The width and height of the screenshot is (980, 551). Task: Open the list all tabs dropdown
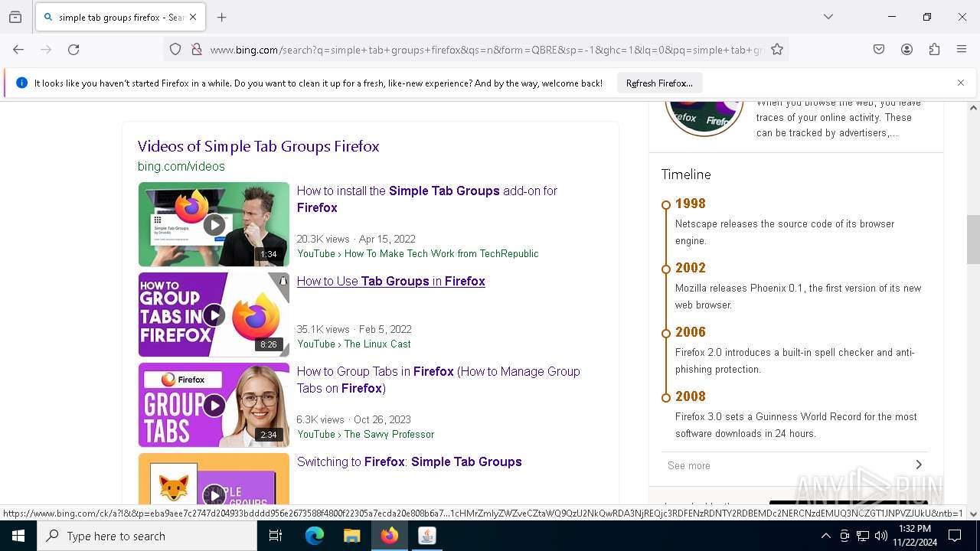click(x=828, y=17)
